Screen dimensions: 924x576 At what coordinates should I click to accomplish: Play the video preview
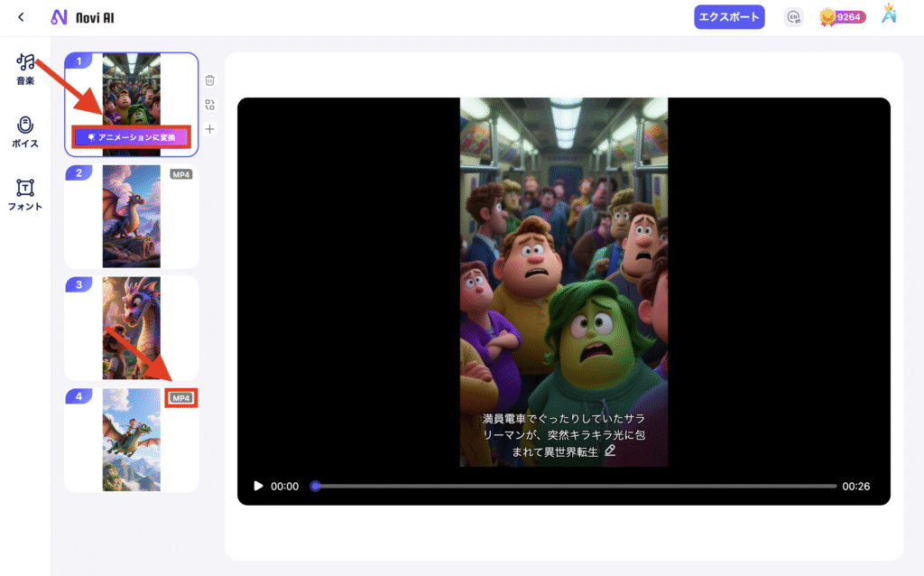258,486
